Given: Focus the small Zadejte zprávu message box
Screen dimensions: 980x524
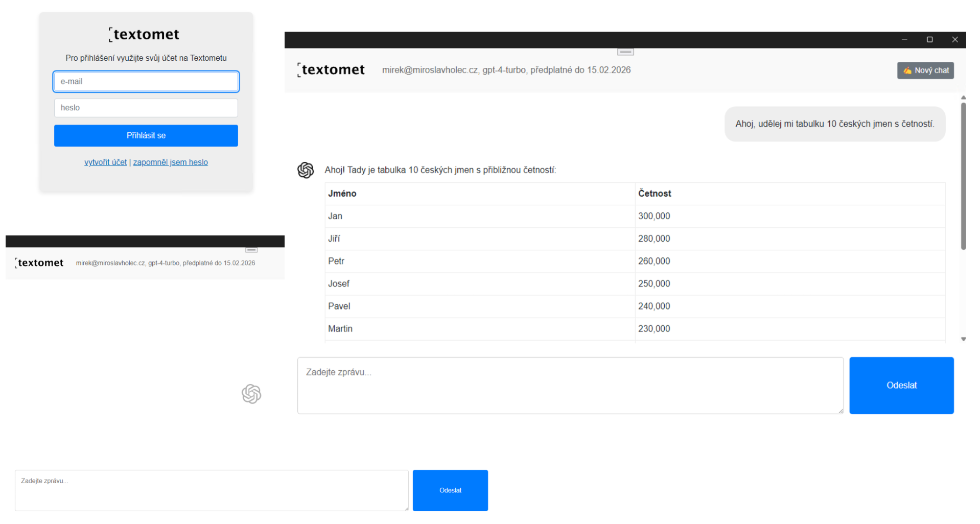Looking at the screenshot, I should (212, 490).
